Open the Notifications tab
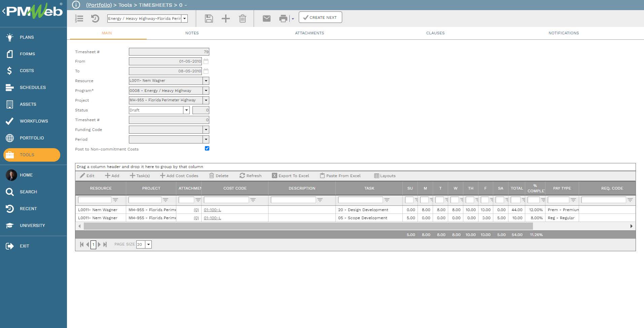Viewport: 644px width, 328px height. pos(564,33)
